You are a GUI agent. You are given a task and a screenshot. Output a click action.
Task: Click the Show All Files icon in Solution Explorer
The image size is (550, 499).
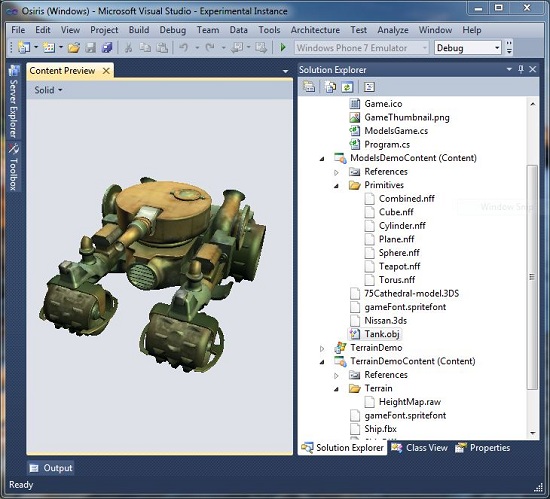(x=330, y=87)
